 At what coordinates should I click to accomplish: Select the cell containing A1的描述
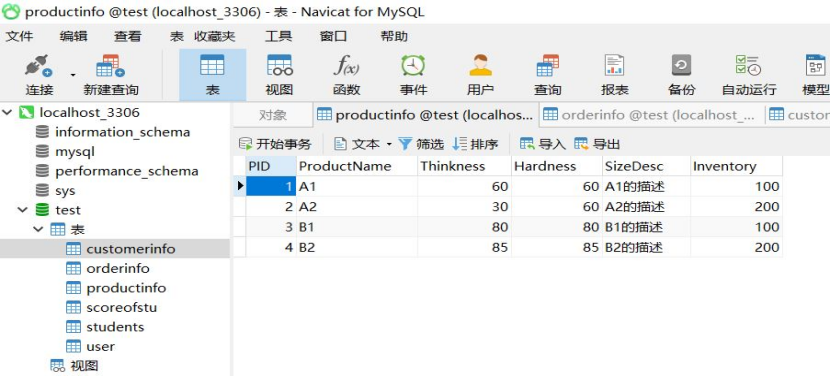pyautogui.click(x=647, y=186)
